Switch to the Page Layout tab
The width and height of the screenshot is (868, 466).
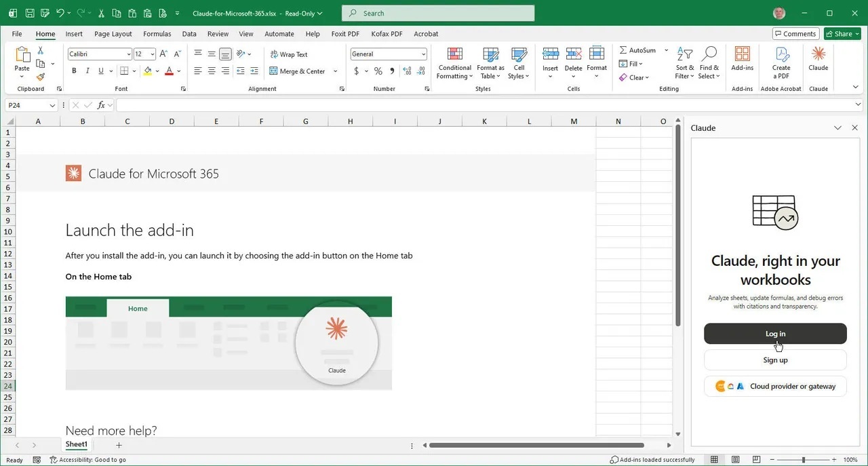pyautogui.click(x=113, y=34)
